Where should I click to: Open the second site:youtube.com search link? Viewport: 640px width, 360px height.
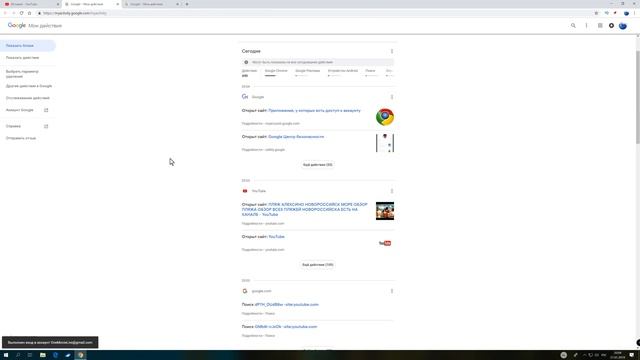pyautogui.click(x=286, y=327)
